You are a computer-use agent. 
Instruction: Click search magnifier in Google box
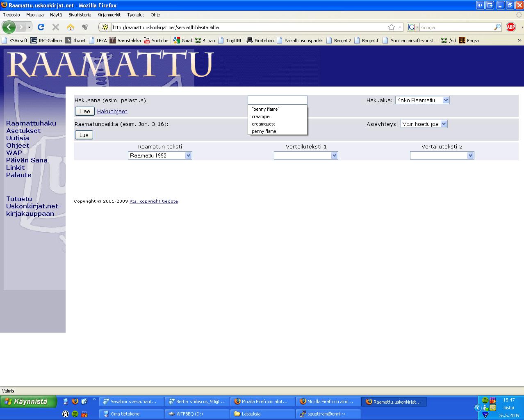[x=497, y=27]
